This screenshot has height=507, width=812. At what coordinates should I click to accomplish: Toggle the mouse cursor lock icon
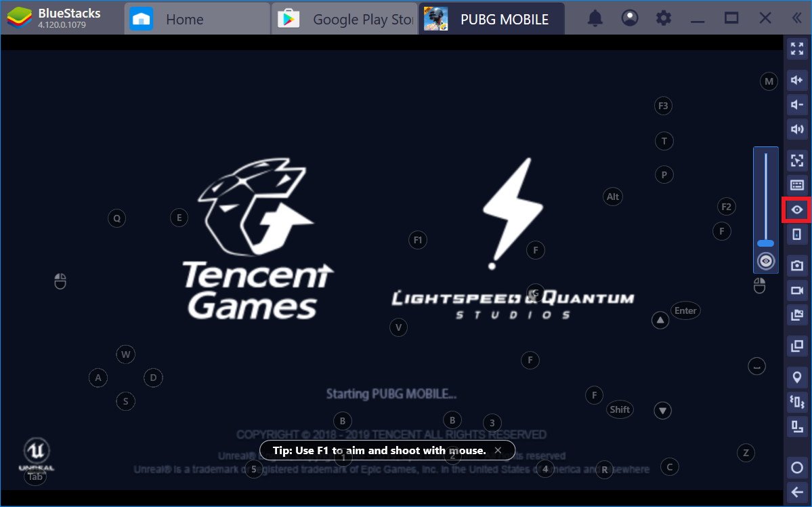tap(797, 161)
